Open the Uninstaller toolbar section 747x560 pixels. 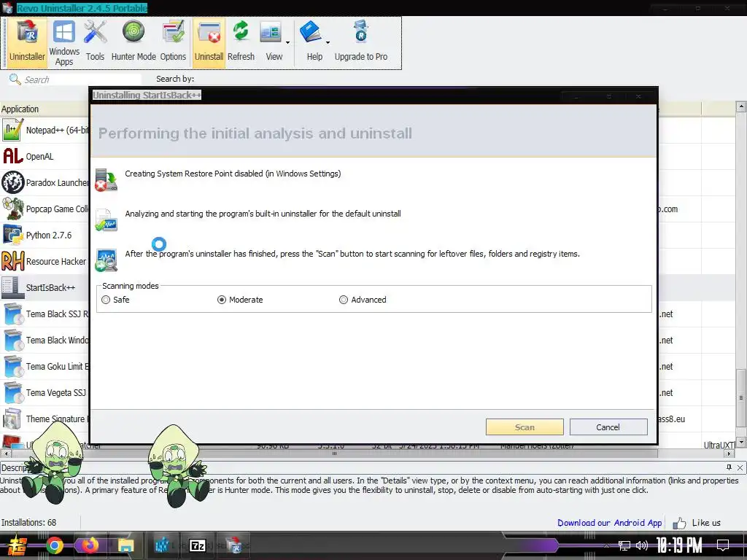27,42
